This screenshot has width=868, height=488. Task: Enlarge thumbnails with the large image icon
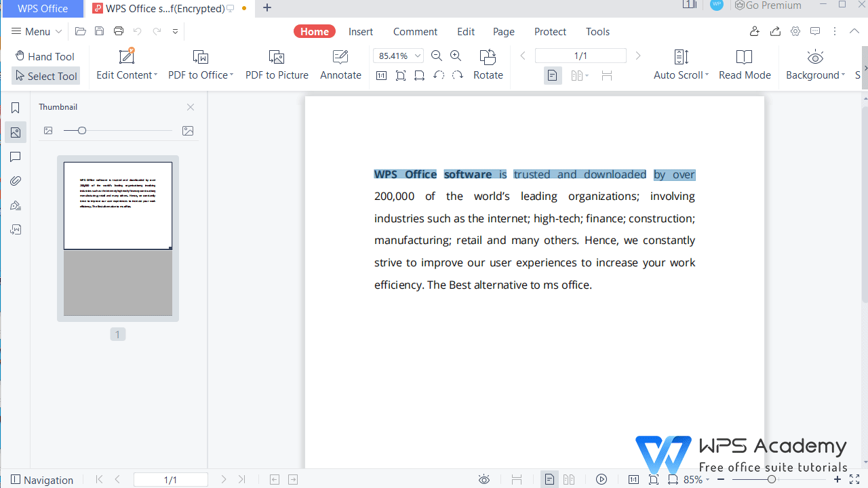pos(188,131)
